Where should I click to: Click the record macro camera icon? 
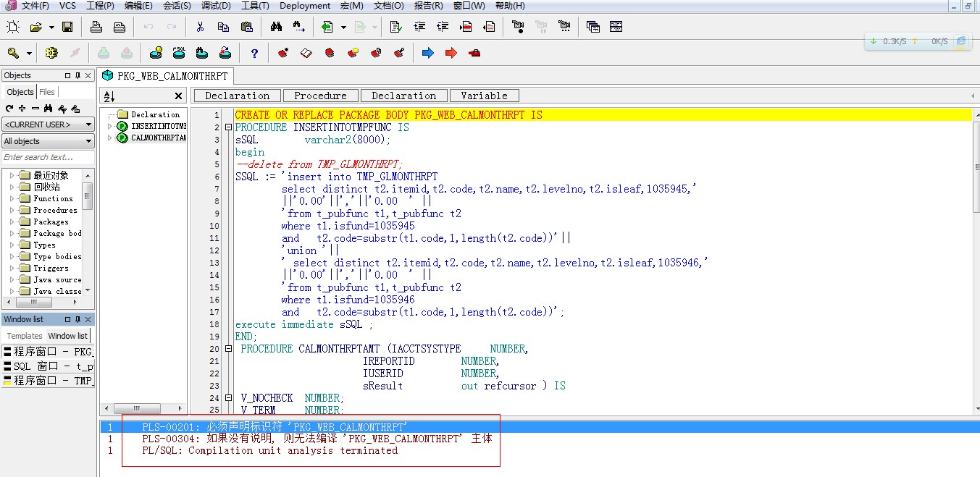518,28
